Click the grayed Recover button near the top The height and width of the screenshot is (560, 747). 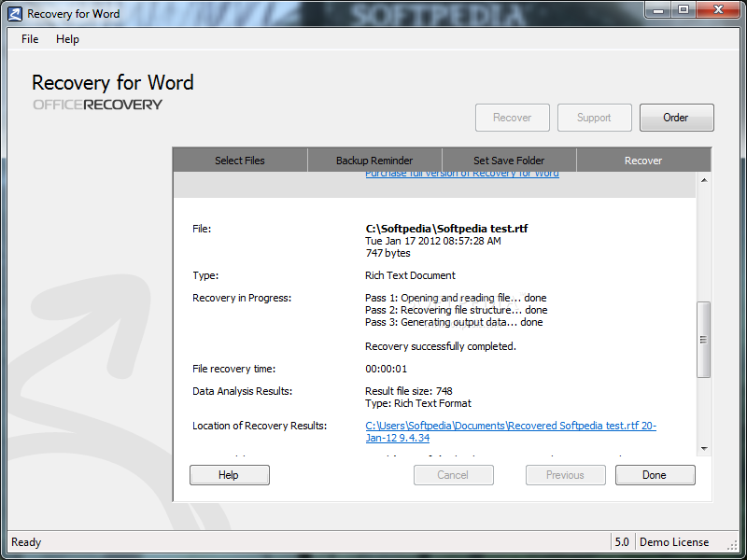pos(512,118)
